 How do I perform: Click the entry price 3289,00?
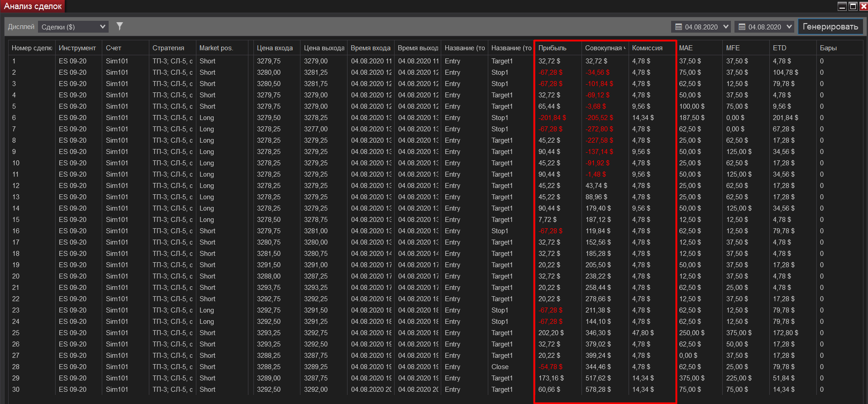click(269, 378)
